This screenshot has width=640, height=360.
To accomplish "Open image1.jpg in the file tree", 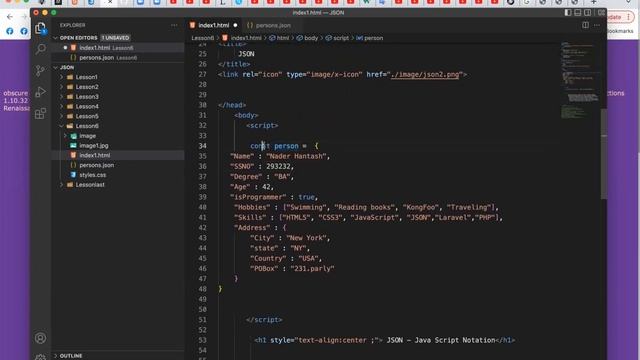I will [93, 145].
